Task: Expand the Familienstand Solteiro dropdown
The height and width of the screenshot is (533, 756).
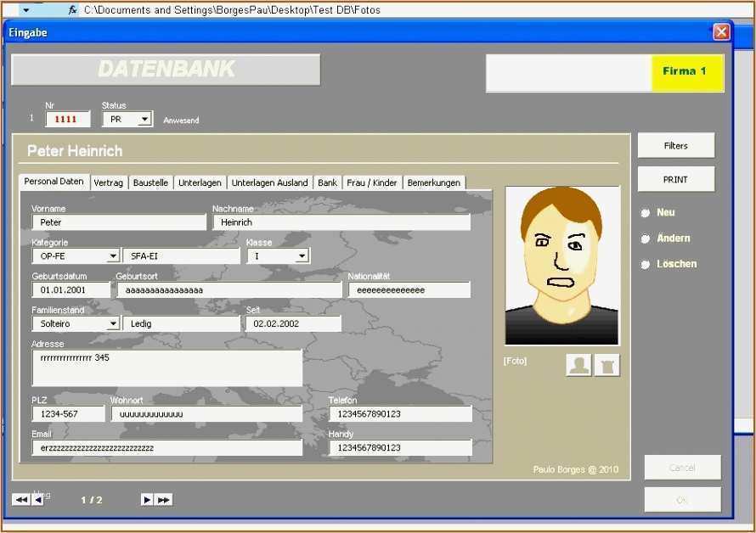Action: point(113,323)
